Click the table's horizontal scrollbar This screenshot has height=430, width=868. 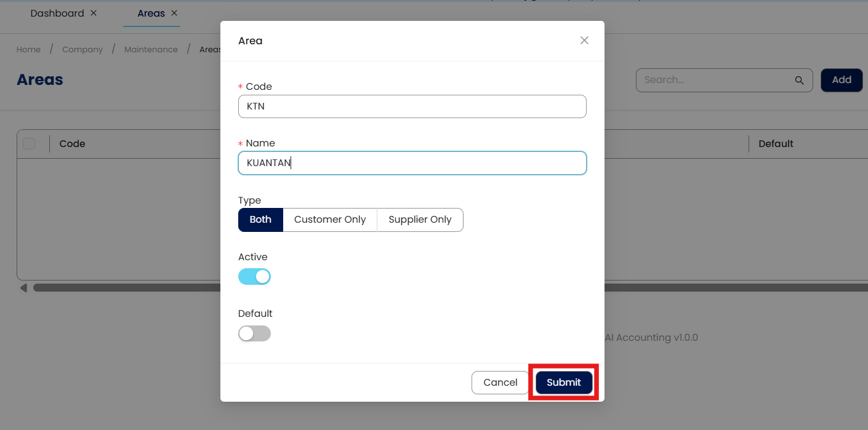click(x=123, y=287)
